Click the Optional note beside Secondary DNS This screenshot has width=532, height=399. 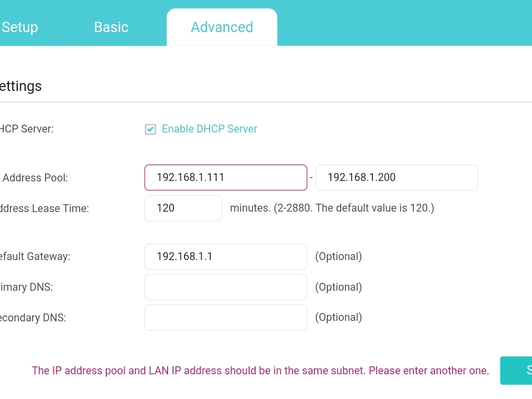[x=339, y=317]
